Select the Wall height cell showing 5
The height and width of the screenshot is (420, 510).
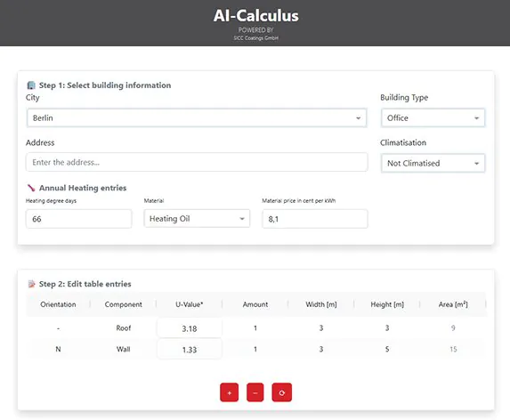[387, 349]
